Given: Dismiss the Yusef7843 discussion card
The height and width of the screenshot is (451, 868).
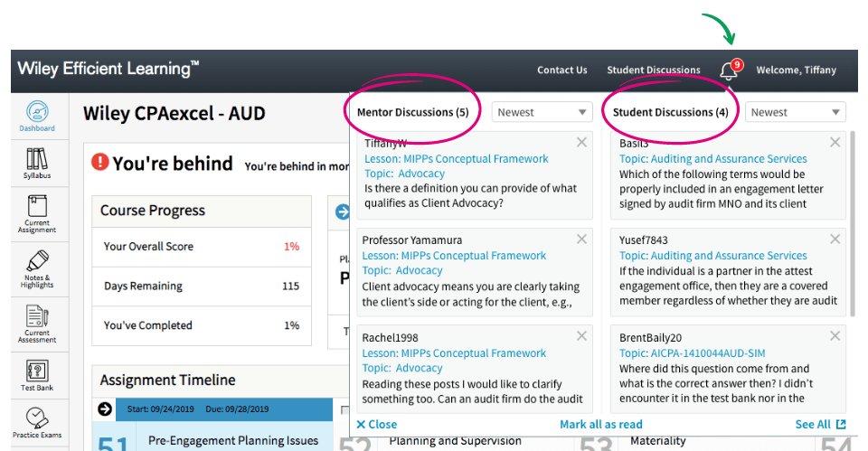Looking at the screenshot, I should tap(835, 240).
